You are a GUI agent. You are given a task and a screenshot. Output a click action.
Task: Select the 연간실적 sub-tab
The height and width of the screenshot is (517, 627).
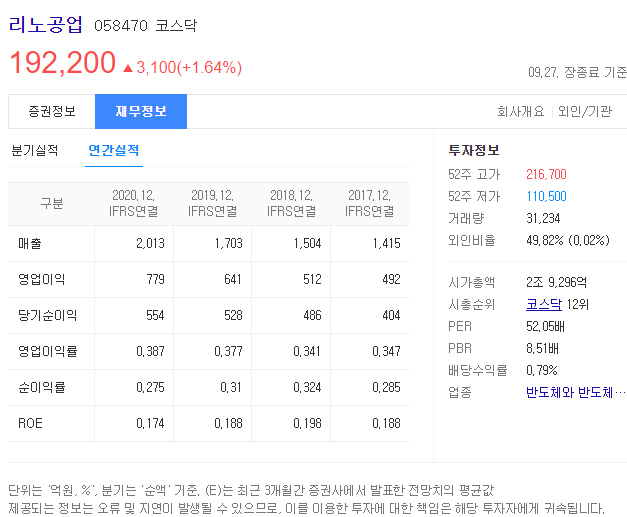[114, 151]
